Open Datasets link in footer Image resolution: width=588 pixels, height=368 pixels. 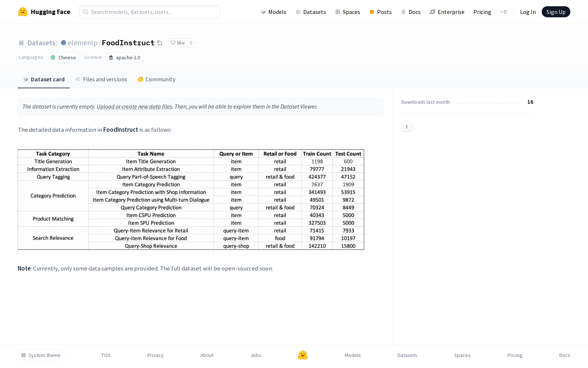pyautogui.click(x=408, y=355)
